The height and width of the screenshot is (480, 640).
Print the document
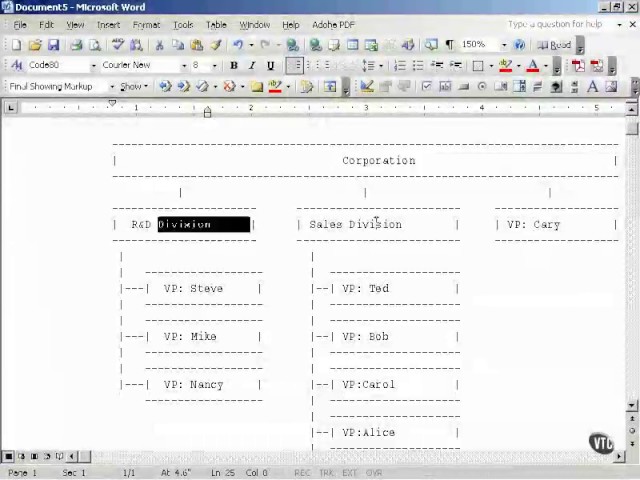(76, 45)
